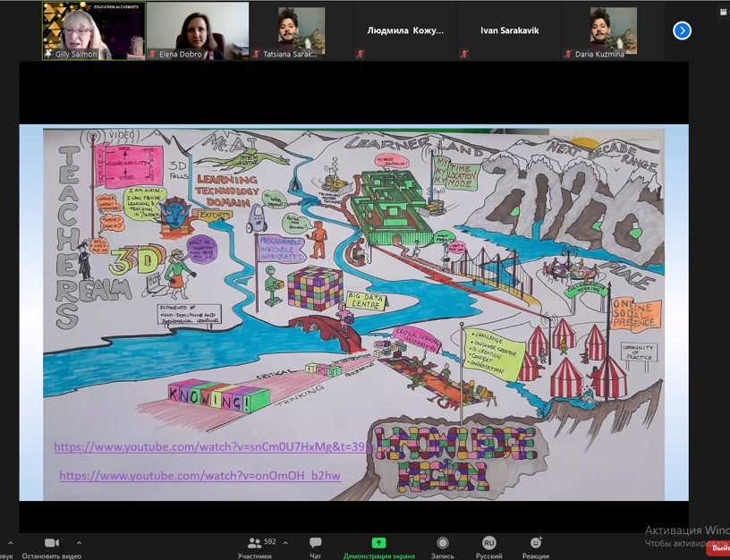This screenshot has width=730, height=560.
Task: Click the camera icon for Остановить видео
Action: point(52,543)
